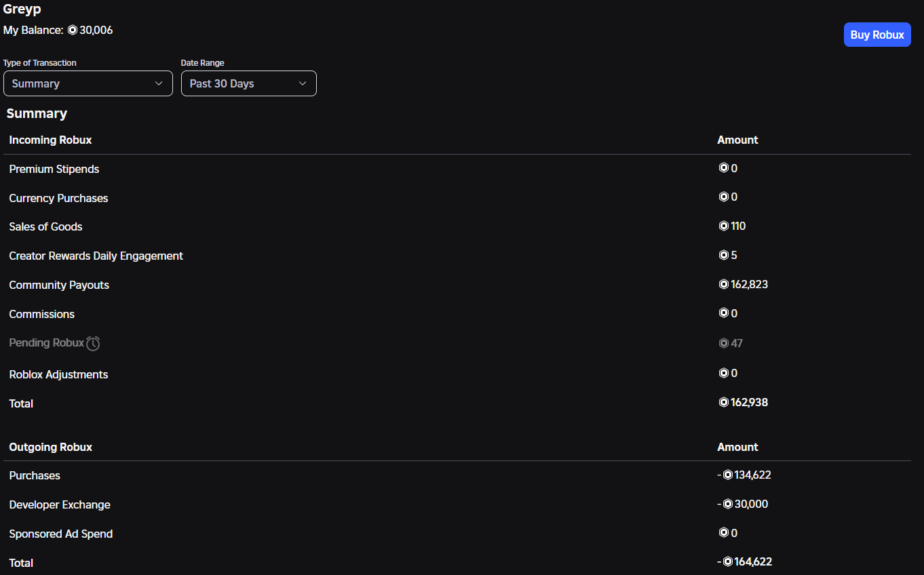924x575 pixels.
Task: Open the Date Range dropdown
Action: pyautogui.click(x=249, y=83)
